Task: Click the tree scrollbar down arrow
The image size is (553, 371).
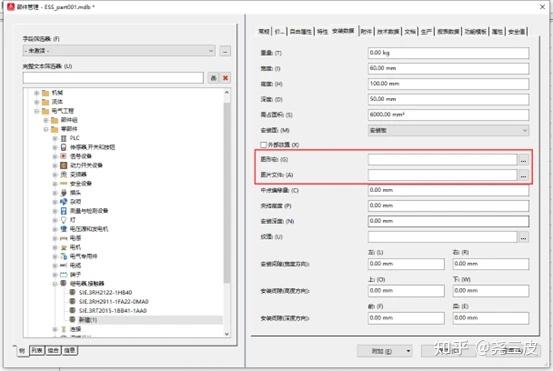Action: [x=226, y=334]
